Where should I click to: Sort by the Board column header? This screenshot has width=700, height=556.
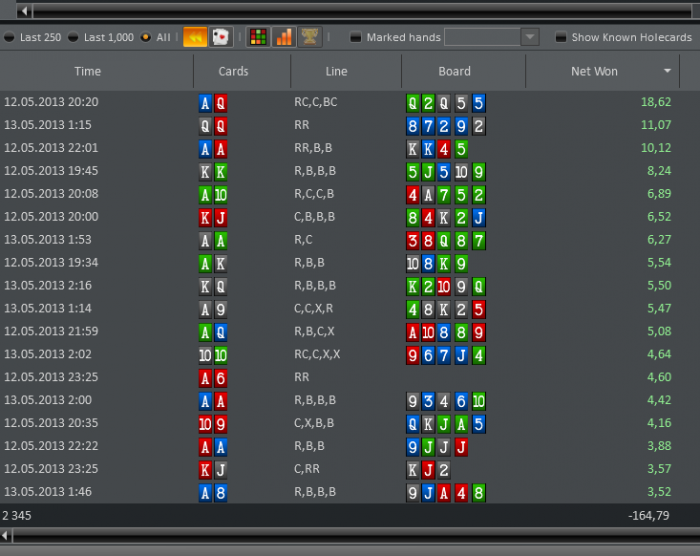click(x=463, y=71)
